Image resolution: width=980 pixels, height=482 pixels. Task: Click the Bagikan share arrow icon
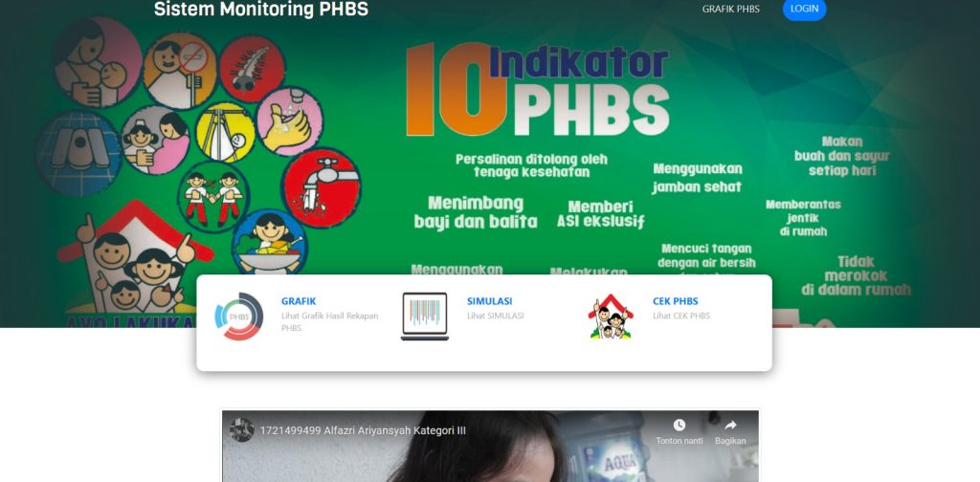point(730,426)
